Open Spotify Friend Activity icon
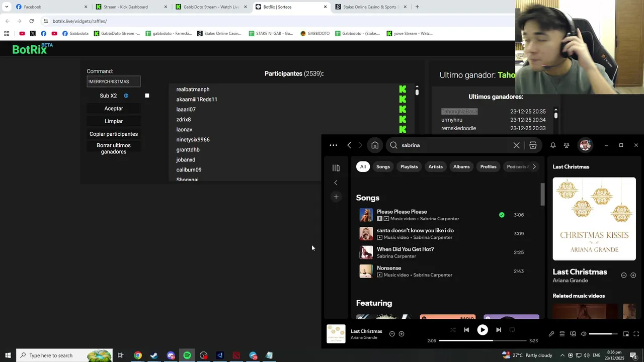 pos(567,145)
